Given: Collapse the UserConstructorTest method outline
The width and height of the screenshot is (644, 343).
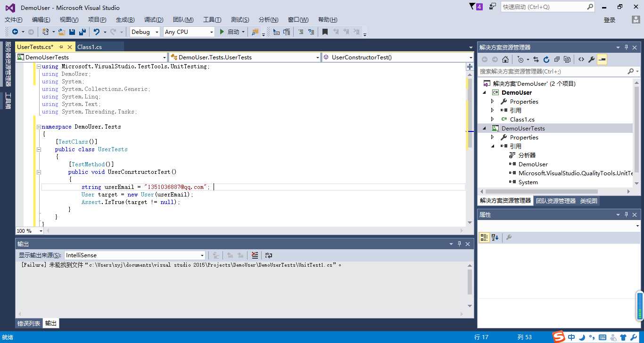Looking at the screenshot, I should 39,172.
